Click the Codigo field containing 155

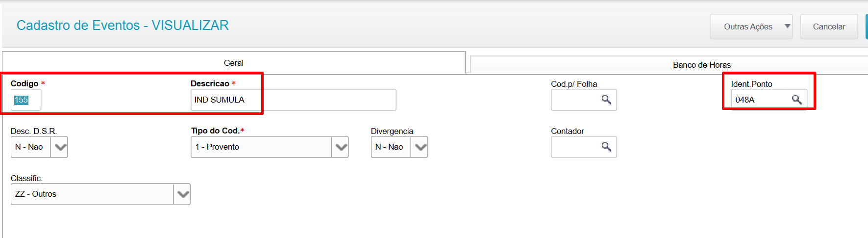(x=25, y=100)
